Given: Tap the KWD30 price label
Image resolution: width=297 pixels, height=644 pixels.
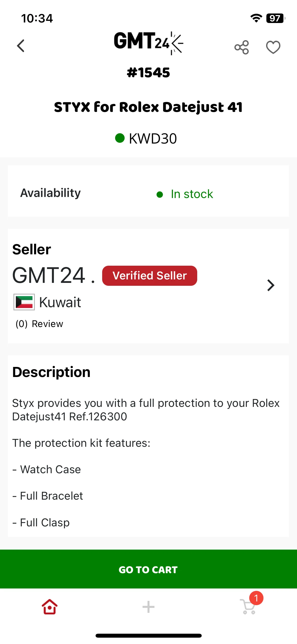Looking at the screenshot, I should (153, 138).
